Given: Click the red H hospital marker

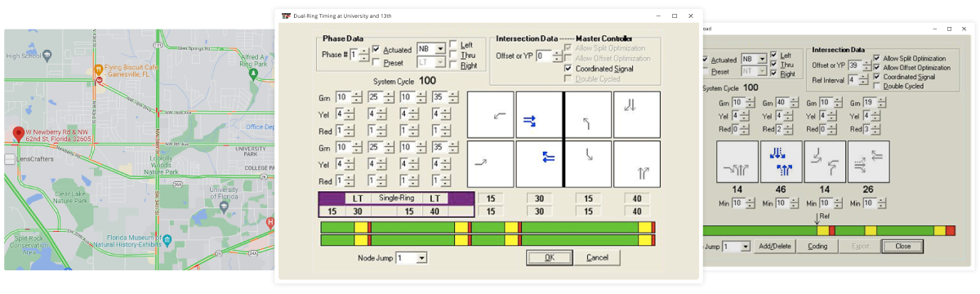Looking at the screenshot, I should pos(270,222).
